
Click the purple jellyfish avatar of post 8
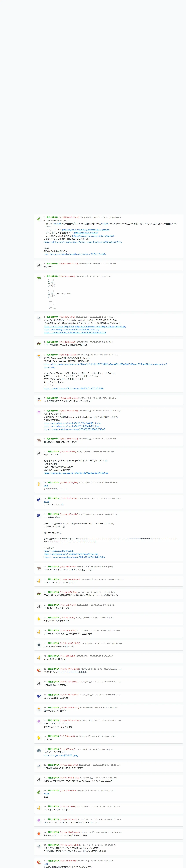[x=39, y=412]
